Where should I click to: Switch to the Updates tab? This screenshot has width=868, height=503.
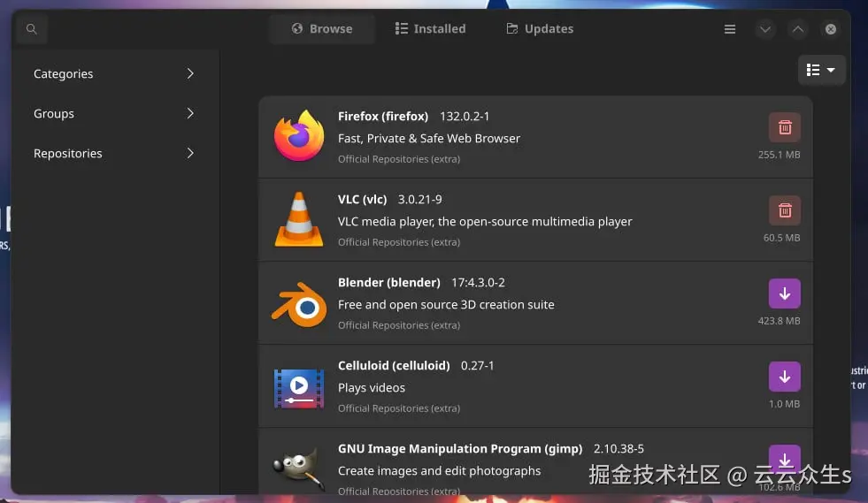(x=540, y=29)
